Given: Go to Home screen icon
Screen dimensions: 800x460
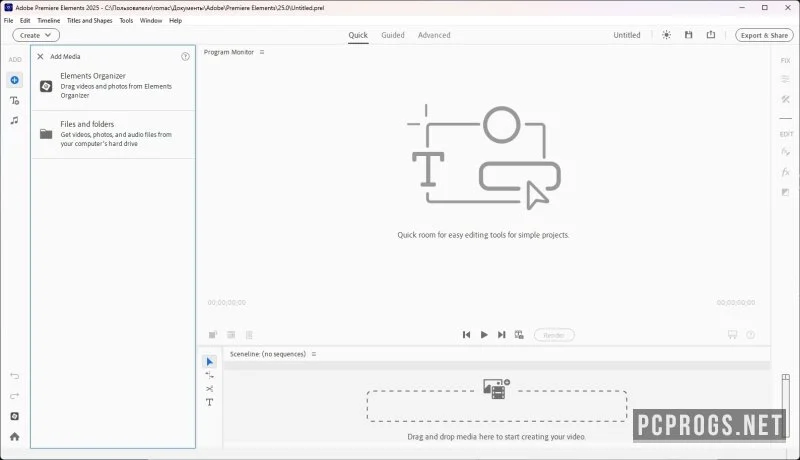Looking at the screenshot, I should [14, 437].
